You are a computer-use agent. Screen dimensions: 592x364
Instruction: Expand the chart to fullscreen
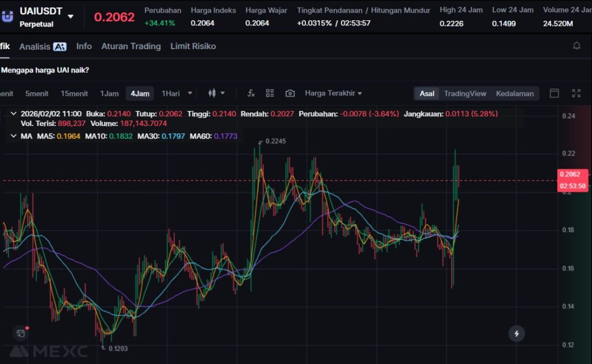pos(576,93)
